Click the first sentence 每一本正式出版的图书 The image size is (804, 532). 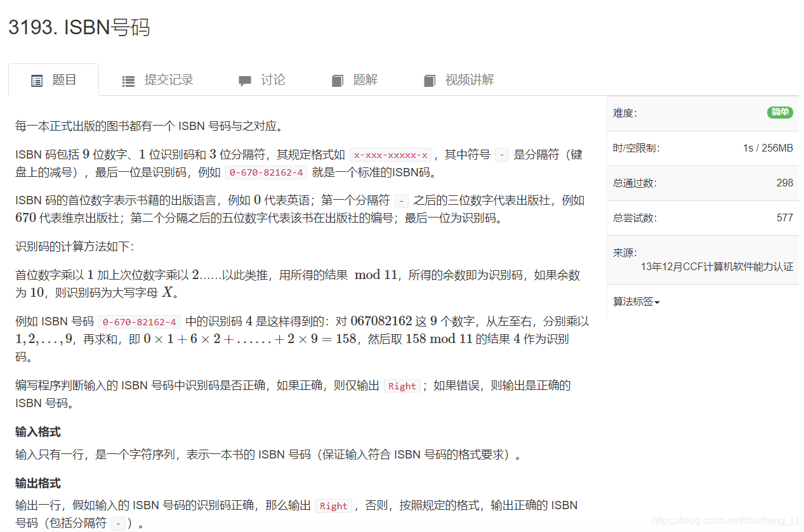(149, 126)
